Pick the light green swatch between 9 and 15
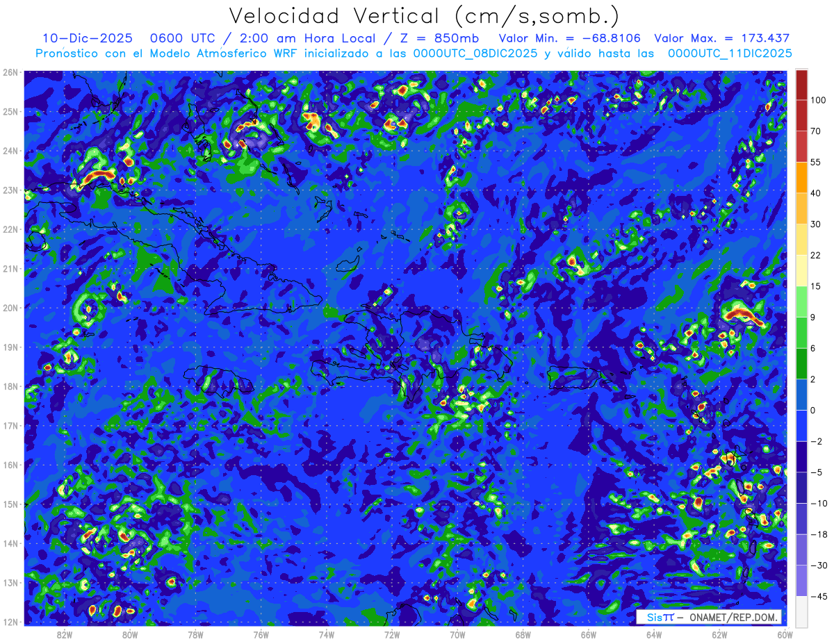The image size is (834, 644). pyautogui.click(x=802, y=302)
